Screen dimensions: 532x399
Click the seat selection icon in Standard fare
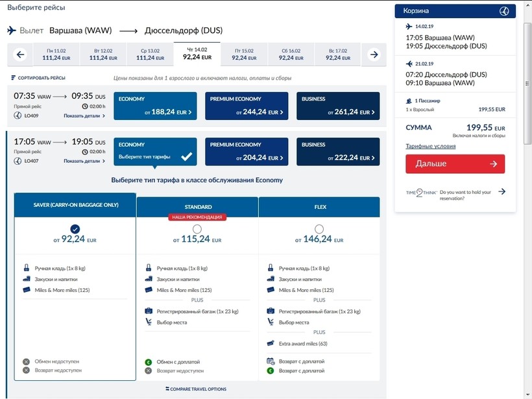pyautogui.click(x=149, y=322)
